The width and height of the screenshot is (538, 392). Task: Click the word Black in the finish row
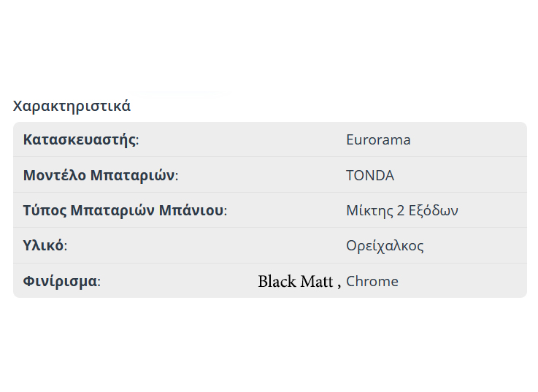click(x=277, y=282)
